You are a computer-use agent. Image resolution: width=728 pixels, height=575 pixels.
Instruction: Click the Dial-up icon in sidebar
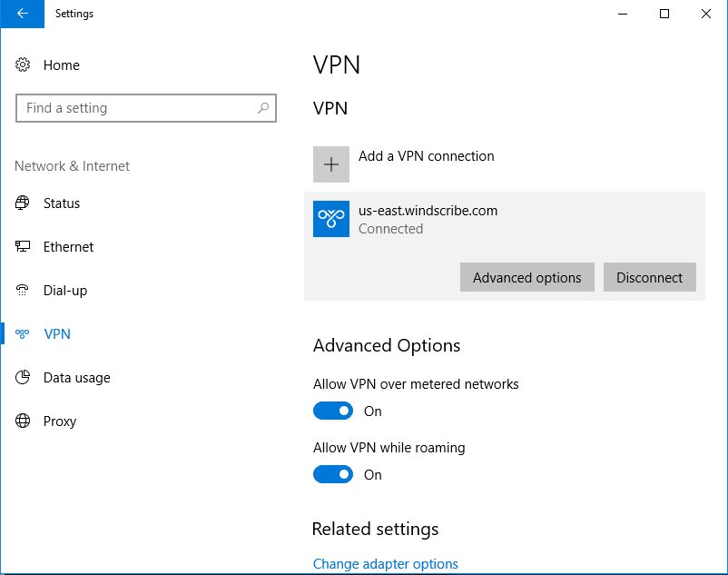24,291
